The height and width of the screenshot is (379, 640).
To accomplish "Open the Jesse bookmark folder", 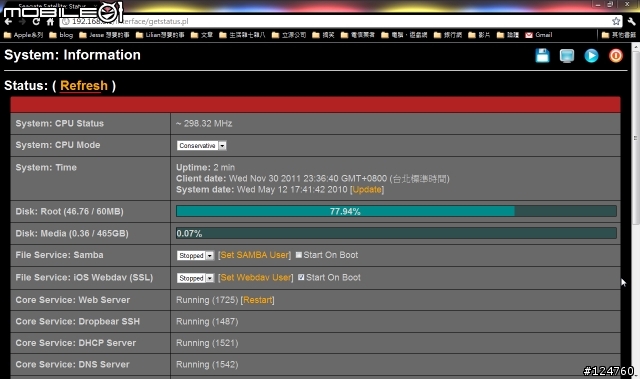I will point(104,35).
